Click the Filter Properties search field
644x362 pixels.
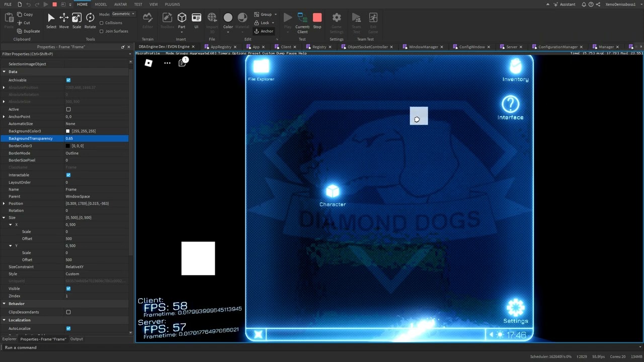click(65, 54)
